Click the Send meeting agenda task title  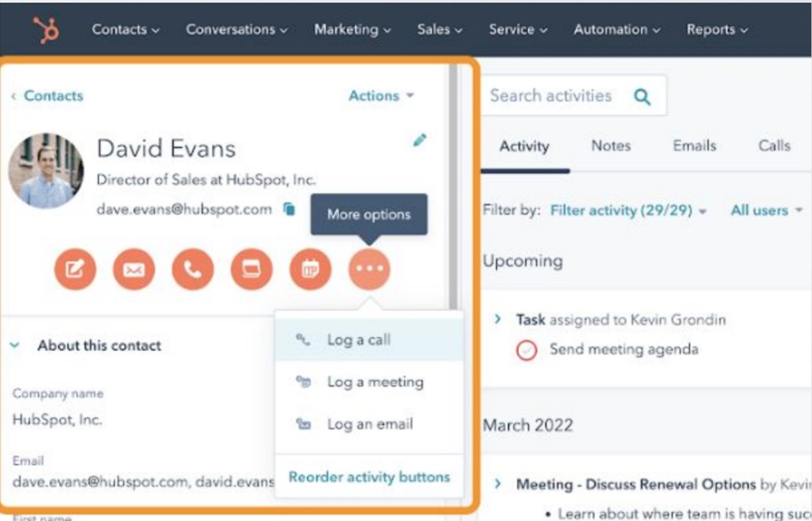pos(624,349)
